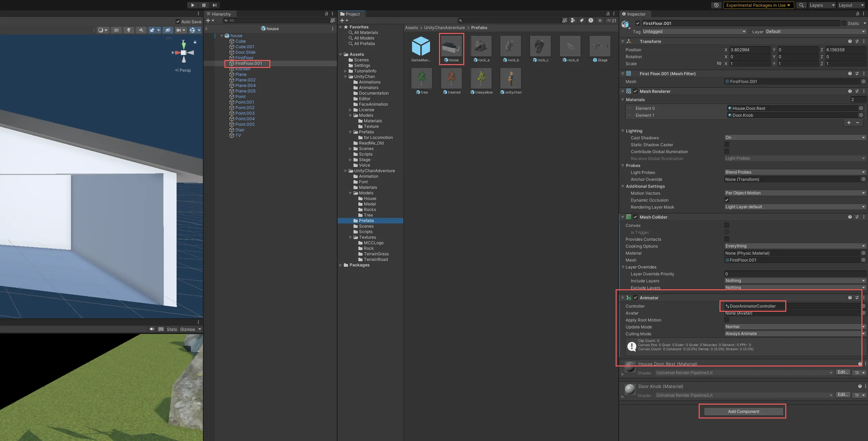Collapse the UnityChan folder in project tree

(346, 77)
